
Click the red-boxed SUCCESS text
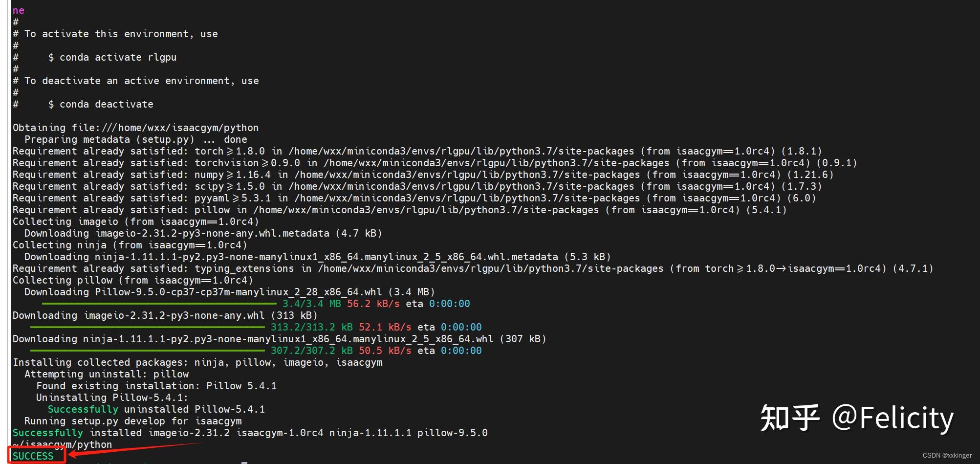pyautogui.click(x=33, y=456)
